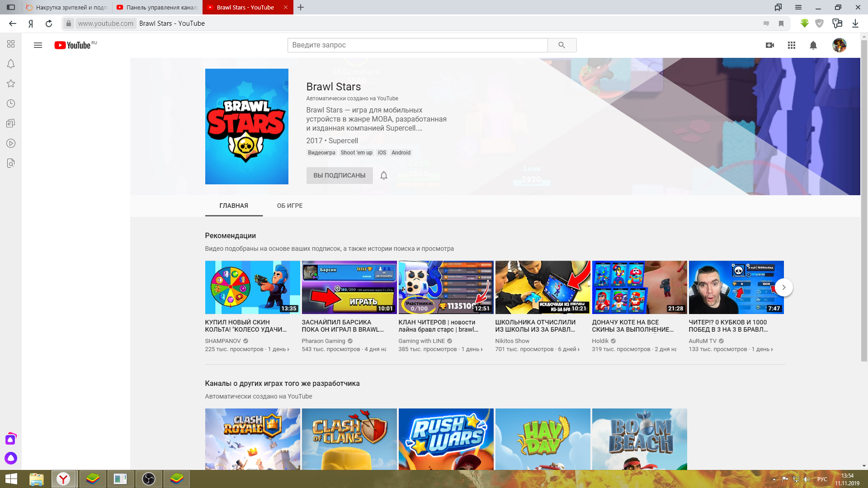The image size is (868, 488).
Task: Open the create video camera icon
Action: 770,45
